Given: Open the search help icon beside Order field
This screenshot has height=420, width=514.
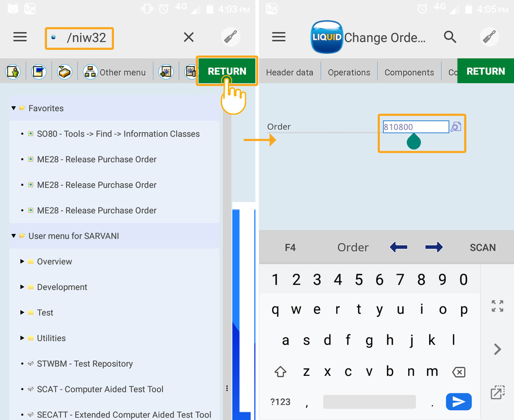Looking at the screenshot, I should (456, 127).
